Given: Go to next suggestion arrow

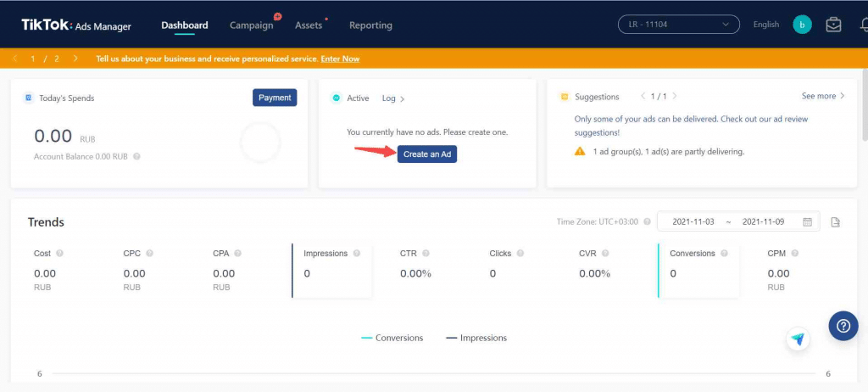Looking at the screenshot, I should click(x=674, y=96).
